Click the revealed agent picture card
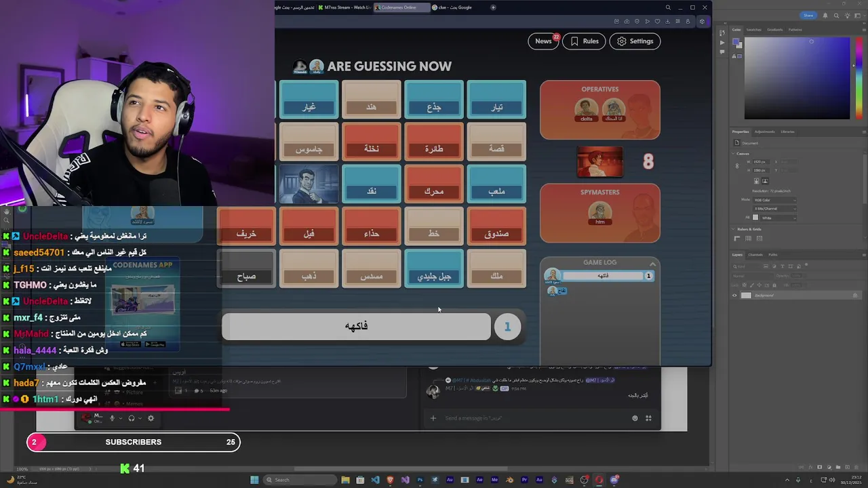868x488 pixels. tap(309, 184)
